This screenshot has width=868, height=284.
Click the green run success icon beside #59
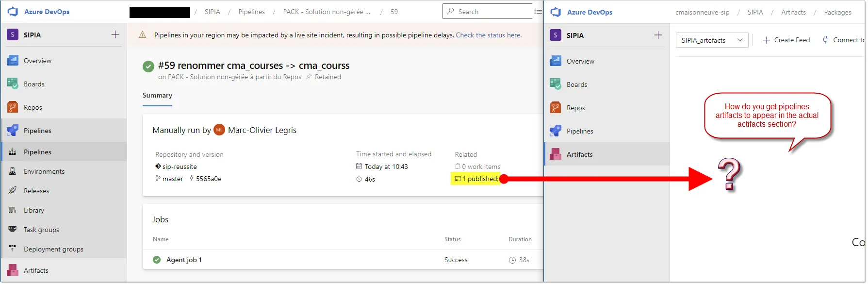148,67
